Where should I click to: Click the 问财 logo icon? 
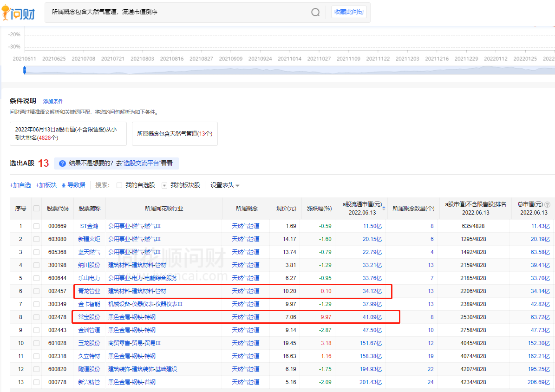click(x=19, y=13)
